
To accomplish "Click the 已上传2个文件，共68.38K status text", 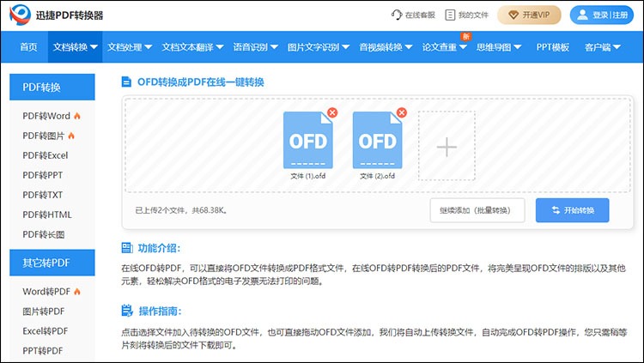I will [x=181, y=210].
